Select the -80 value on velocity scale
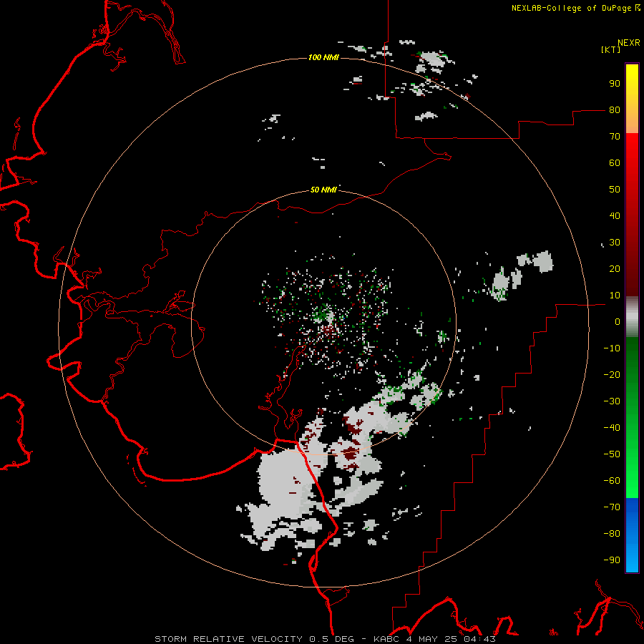 tap(612, 534)
